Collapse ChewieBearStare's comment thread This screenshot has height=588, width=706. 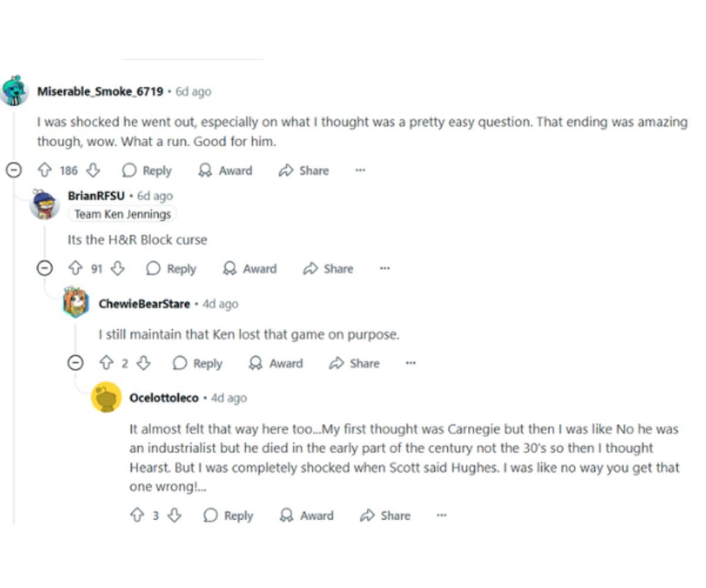coord(75,363)
